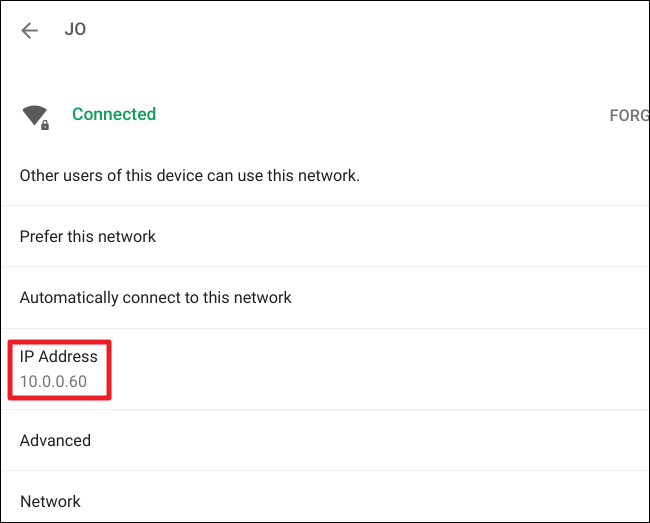
Task: Click the green Connected status text
Action: click(x=114, y=114)
